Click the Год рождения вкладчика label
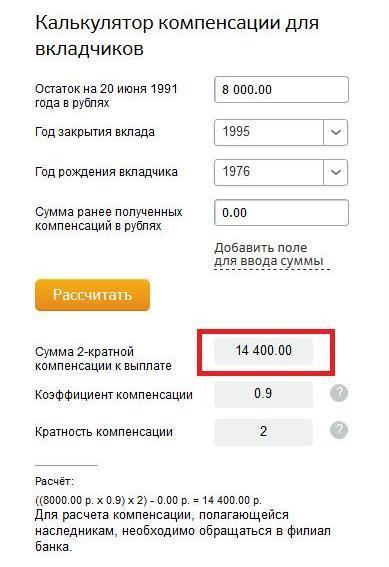 pyautogui.click(x=106, y=172)
